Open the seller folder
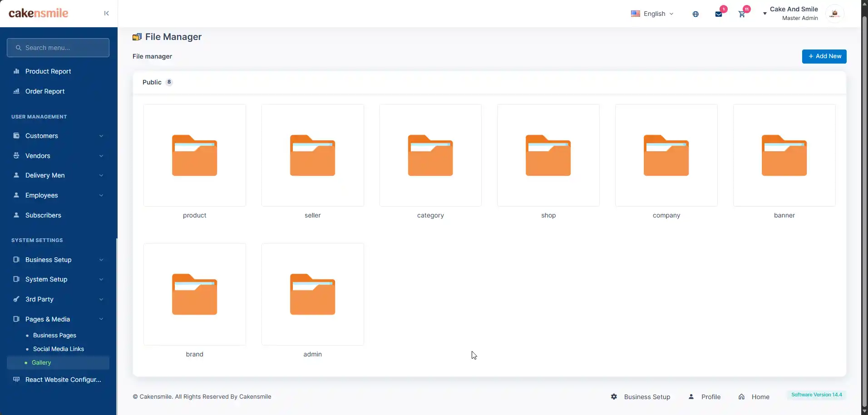The width and height of the screenshot is (868, 415). click(313, 155)
